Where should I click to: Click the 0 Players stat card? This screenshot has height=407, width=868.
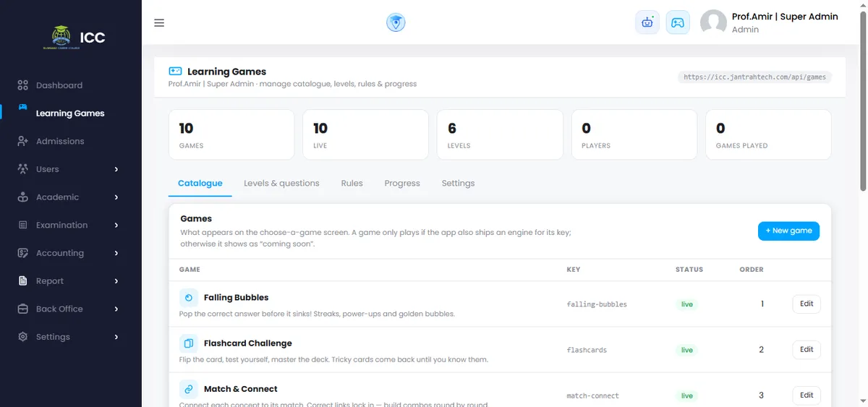pos(634,134)
